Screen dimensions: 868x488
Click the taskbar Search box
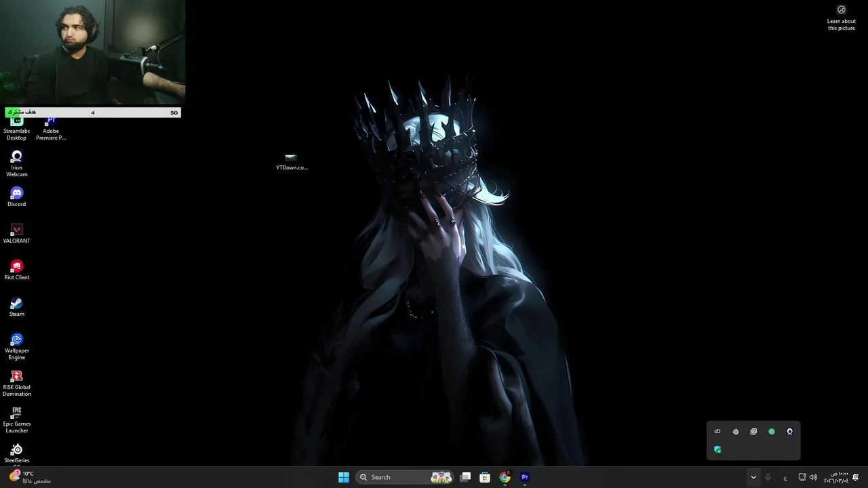coord(405,477)
